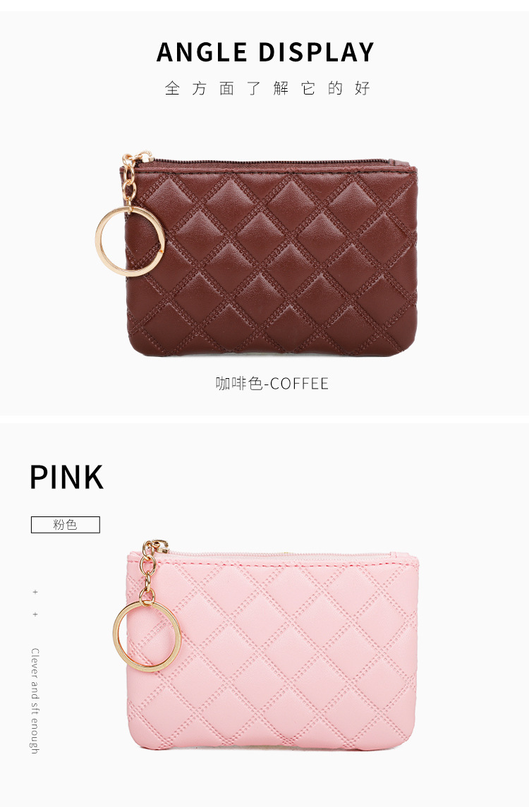Screen dimensions: 529x812
Task: Click the large PINK heading
Action: click(x=66, y=477)
